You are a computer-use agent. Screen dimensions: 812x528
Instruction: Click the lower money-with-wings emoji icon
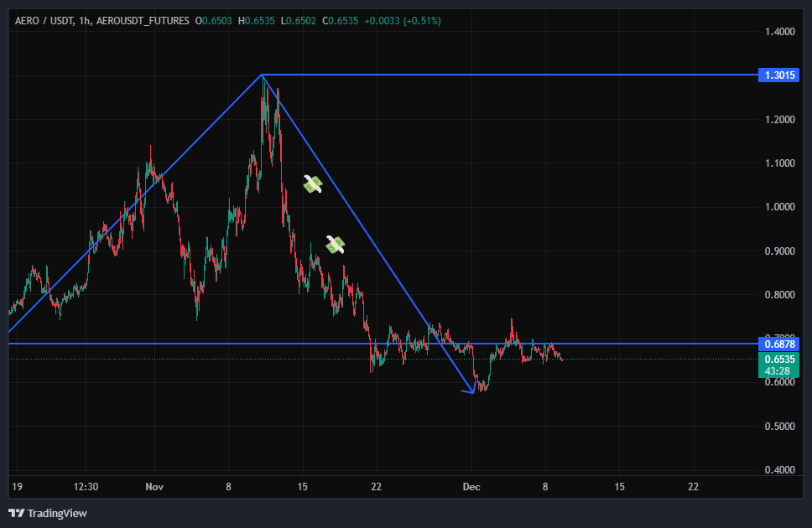point(336,245)
